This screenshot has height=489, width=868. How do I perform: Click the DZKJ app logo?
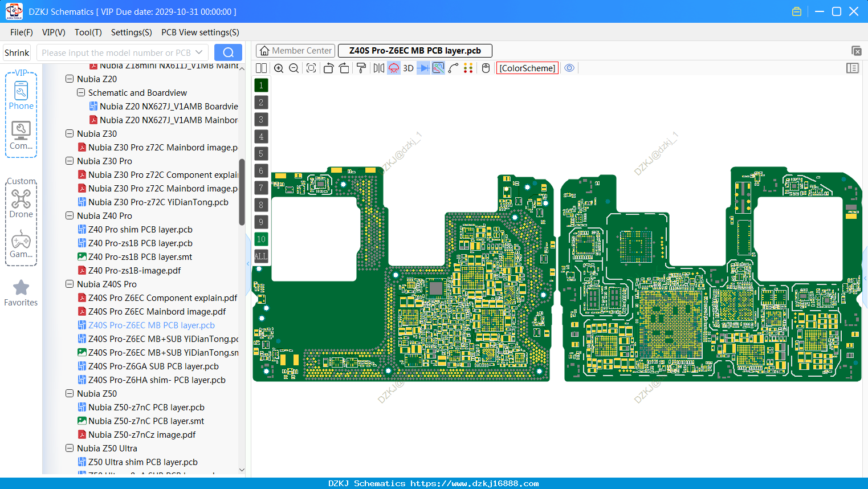point(14,11)
